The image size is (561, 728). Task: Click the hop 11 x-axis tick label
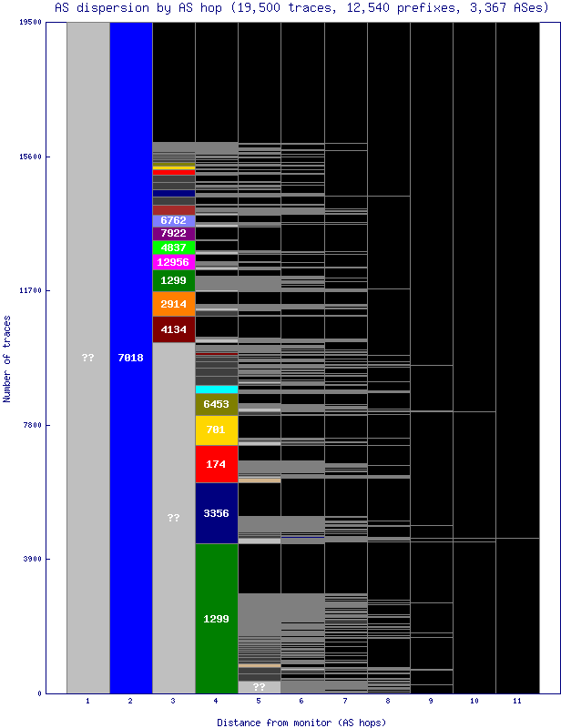(x=516, y=702)
